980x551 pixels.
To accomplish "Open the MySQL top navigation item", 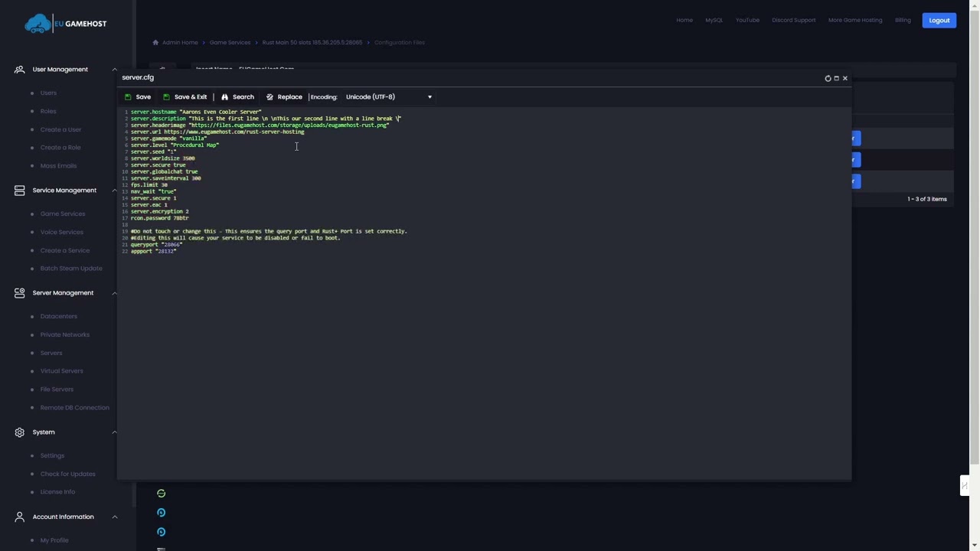I will coord(714,21).
